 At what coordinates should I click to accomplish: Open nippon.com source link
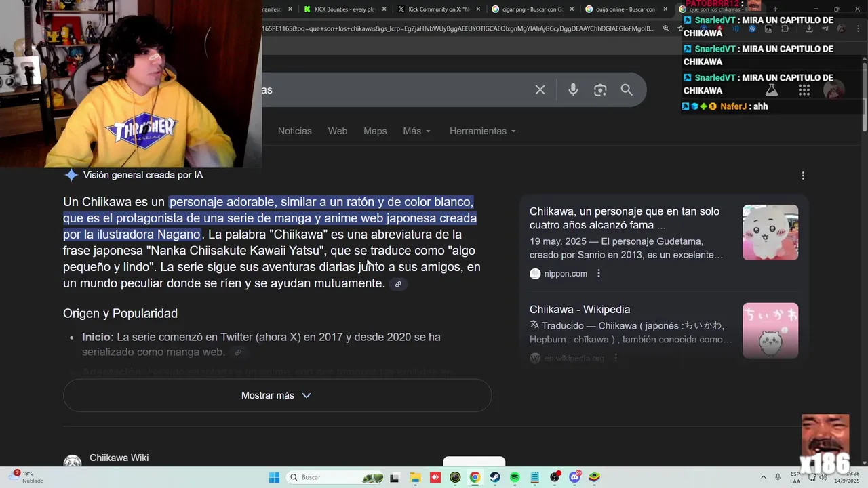click(x=558, y=274)
